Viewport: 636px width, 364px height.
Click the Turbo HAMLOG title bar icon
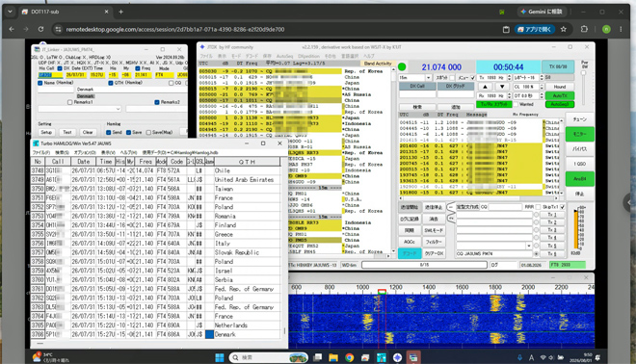[x=36, y=143]
